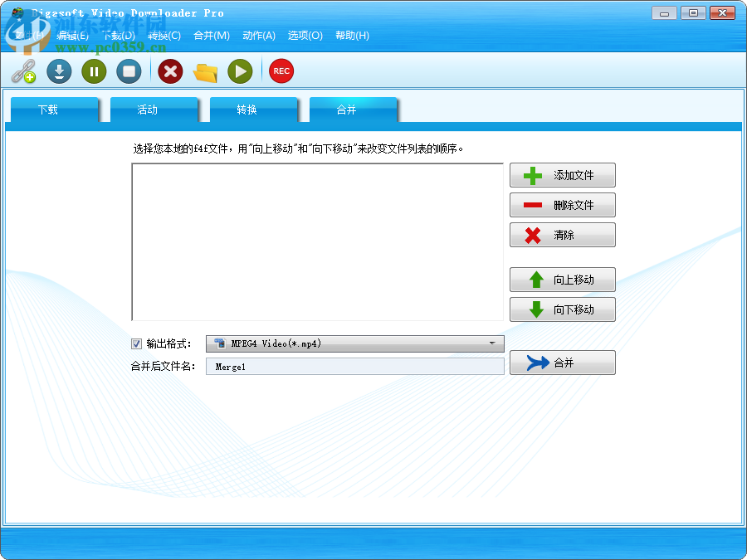Screen dimensions: 747x560
Task: Click the 向下移动 move down button
Action: [562, 309]
